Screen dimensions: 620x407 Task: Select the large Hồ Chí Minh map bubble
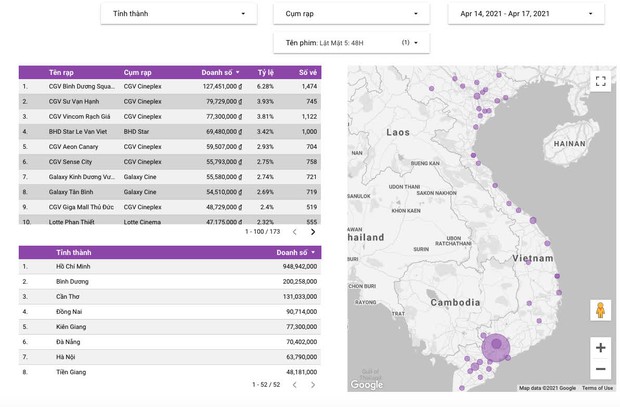click(x=496, y=348)
